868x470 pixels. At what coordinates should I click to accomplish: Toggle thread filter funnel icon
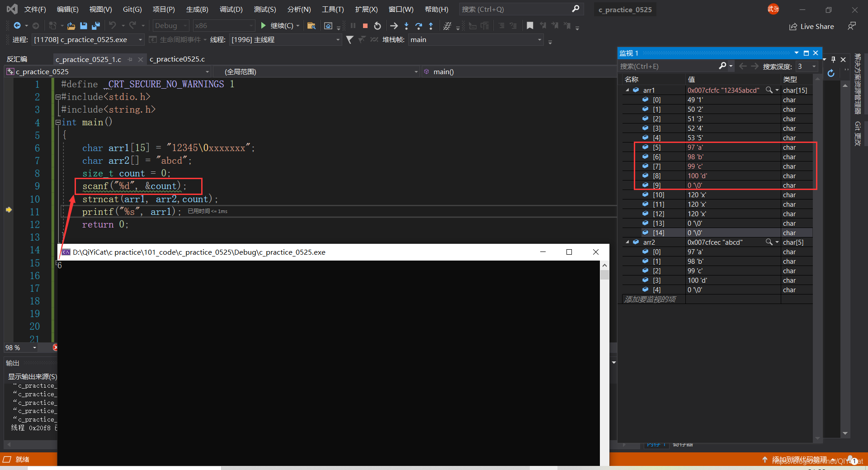coord(349,40)
